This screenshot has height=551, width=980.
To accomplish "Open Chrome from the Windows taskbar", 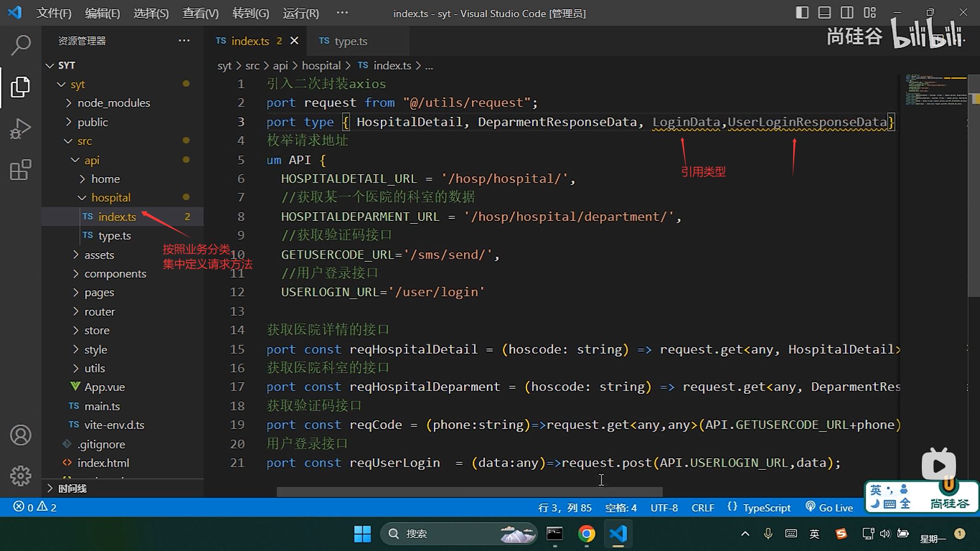I will [x=586, y=534].
